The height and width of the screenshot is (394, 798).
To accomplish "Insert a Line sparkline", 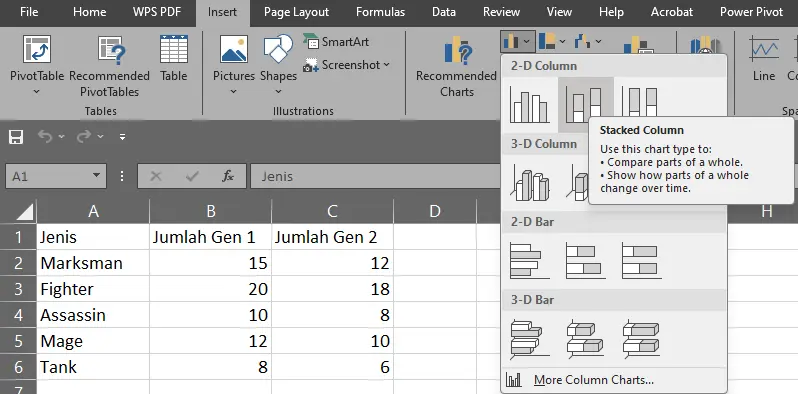I will [x=764, y=59].
